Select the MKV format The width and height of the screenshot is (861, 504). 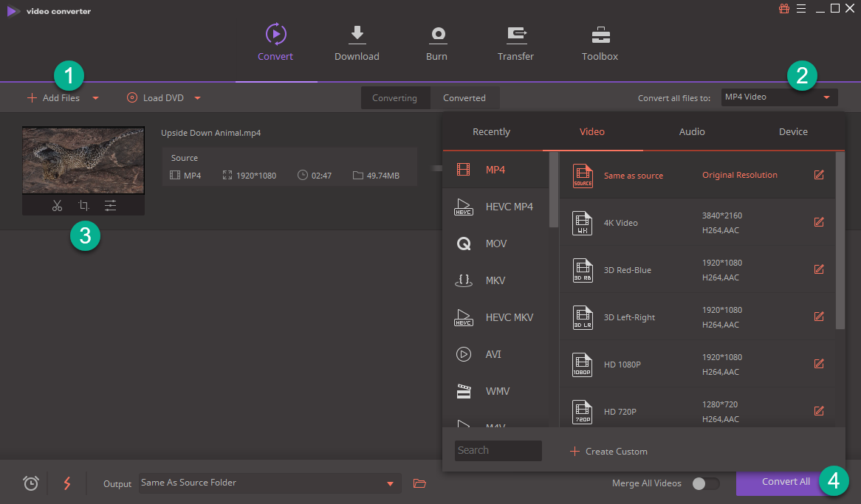[x=495, y=280]
